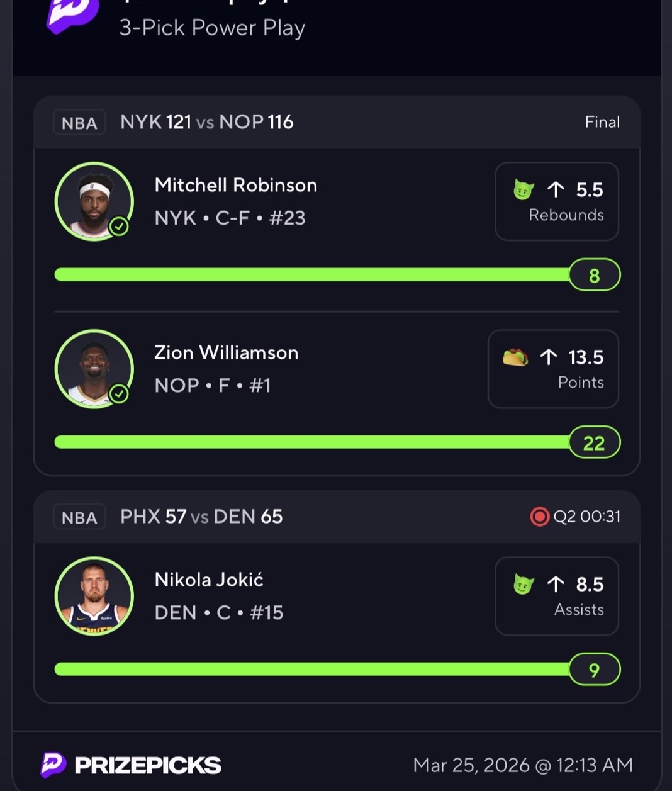Tap the green checkmark on Mitchell Robinson's photo

click(119, 226)
